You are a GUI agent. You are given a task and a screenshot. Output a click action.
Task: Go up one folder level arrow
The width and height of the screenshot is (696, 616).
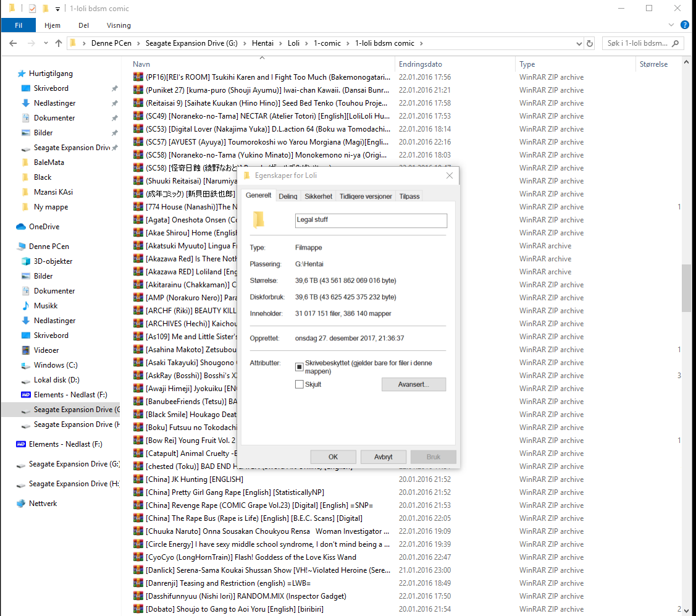[59, 43]
